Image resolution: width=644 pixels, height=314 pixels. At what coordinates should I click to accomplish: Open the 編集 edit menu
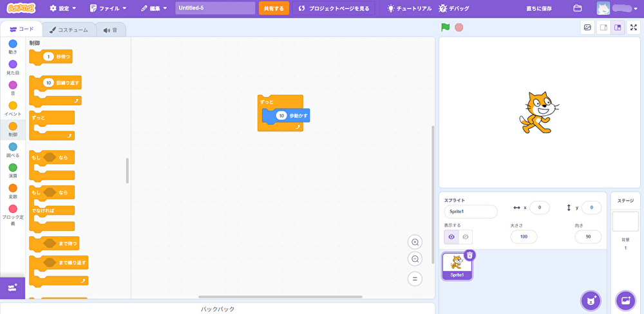tap(154, 8)
